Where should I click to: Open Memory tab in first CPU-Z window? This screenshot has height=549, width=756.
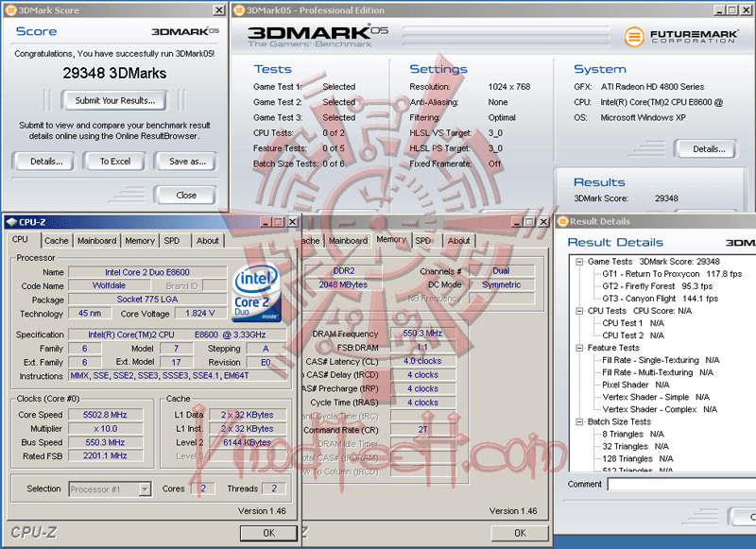[140, 241]
